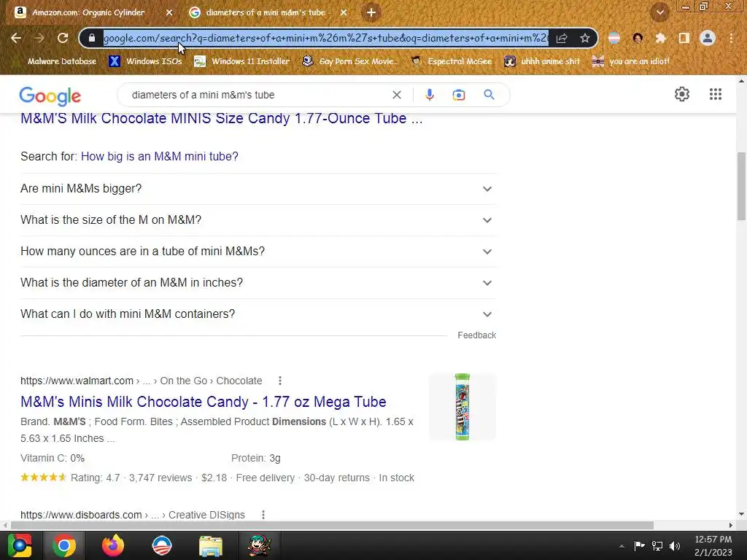Launch Firefox from the taskbar
The image size is (747, 560).
pyautogui.click(x=113, y=545)
